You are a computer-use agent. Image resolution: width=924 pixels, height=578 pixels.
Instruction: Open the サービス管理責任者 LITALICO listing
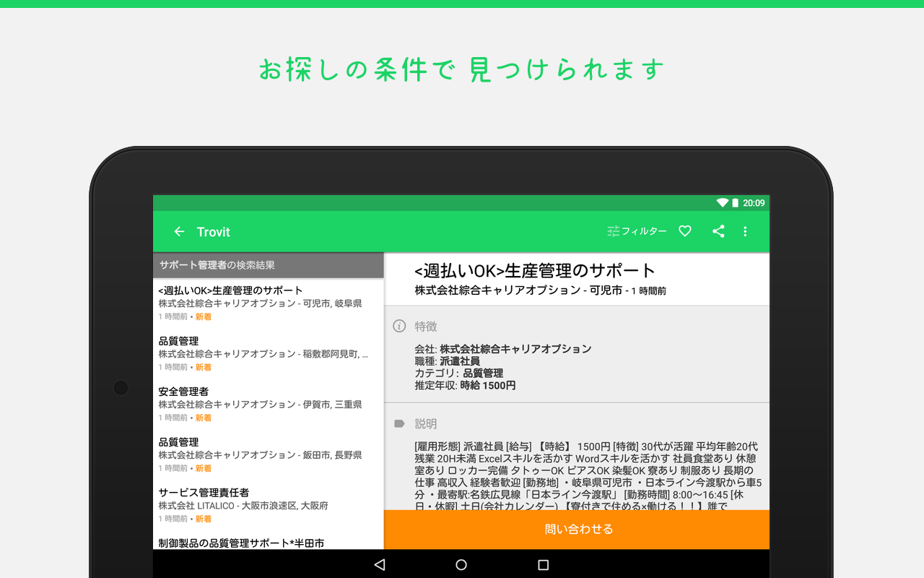(x=268, y=506)
